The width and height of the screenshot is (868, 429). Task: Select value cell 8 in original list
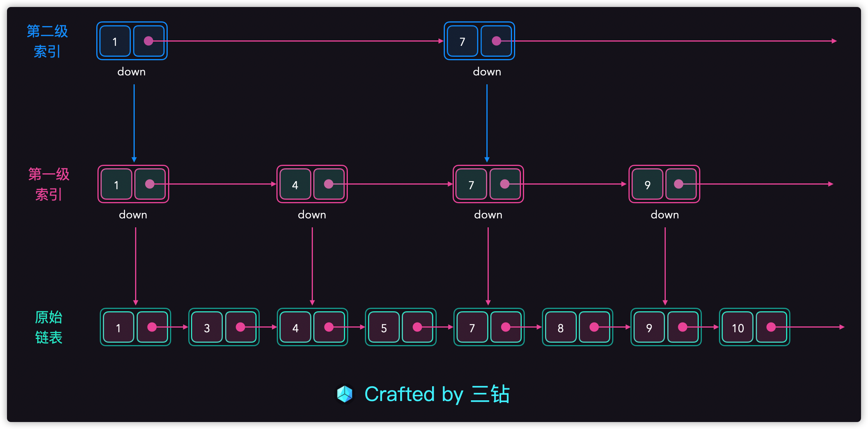pyautogui.click(x=561, y=328)
